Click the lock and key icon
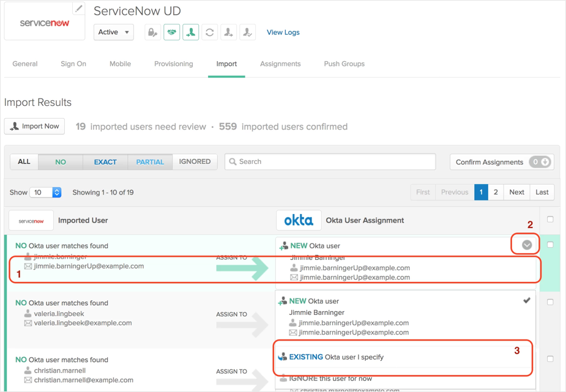 click(152, 32)
